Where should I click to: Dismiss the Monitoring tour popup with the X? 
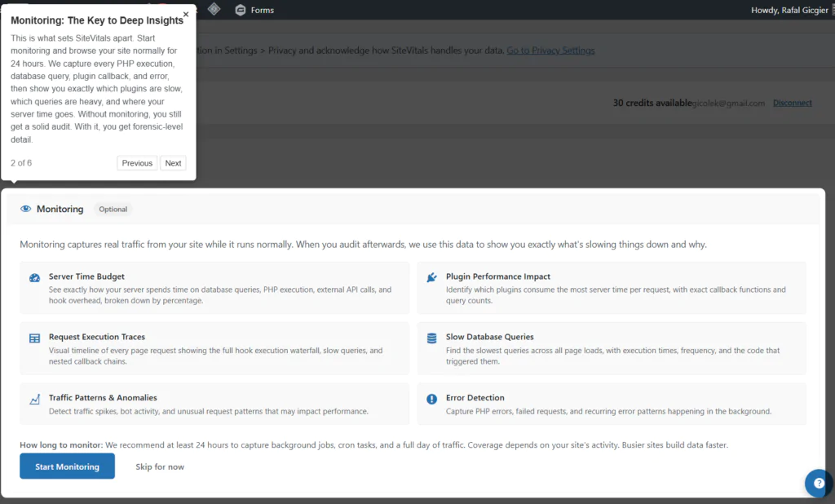pyautogui.click(x=186, y=14)
